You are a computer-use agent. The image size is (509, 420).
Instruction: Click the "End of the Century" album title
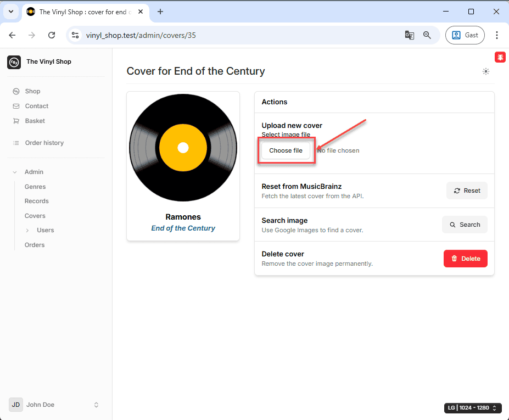183,228
